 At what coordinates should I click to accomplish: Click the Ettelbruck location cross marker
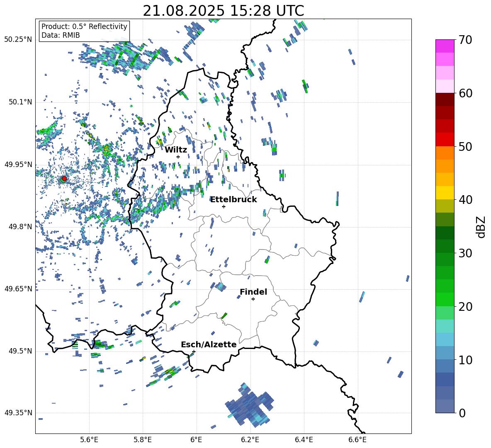(224, 206)
